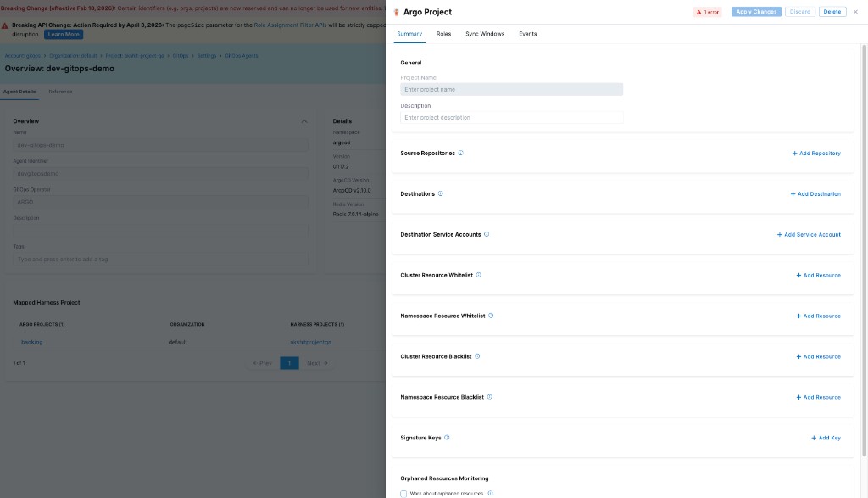Viewport: 868px width, 498px height.
Task: Click the Agent Identifier field
Action: tap(160, 173)
